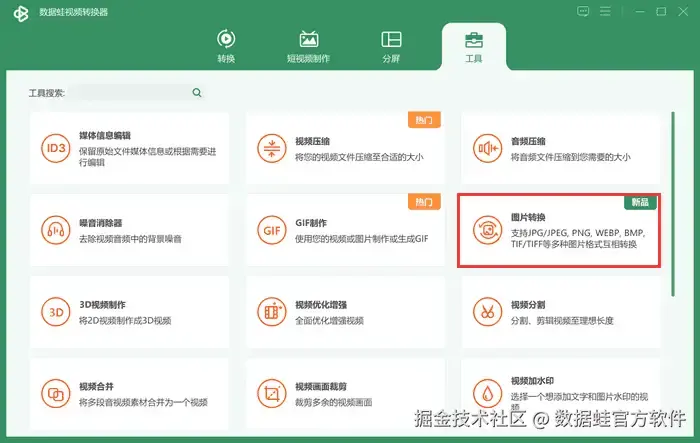
Task: Click the 热门 badge on 视频压缩
Action: [424, 120]
